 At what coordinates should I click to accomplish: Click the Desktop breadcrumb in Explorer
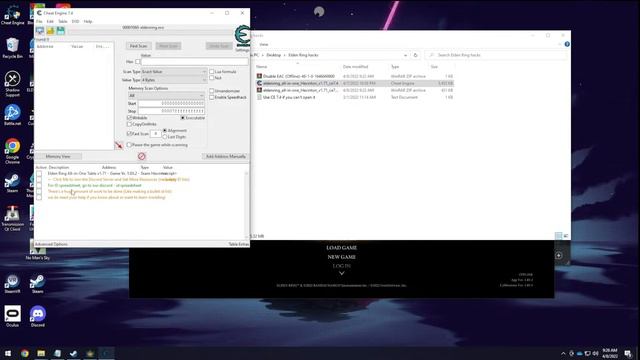click(273, 55)
